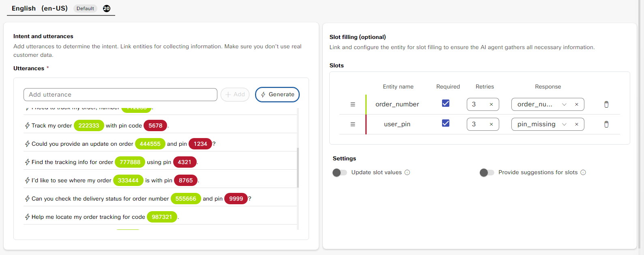Uncheck Required checkbox for user_pin
Viewport: 644px width, 255px height.
[446, 123]
